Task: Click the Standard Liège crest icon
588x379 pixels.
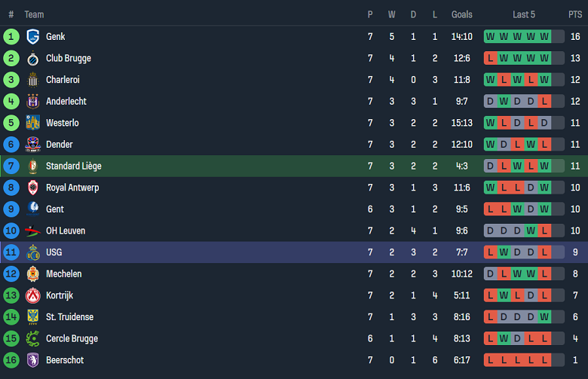Action: coord(32,167)
